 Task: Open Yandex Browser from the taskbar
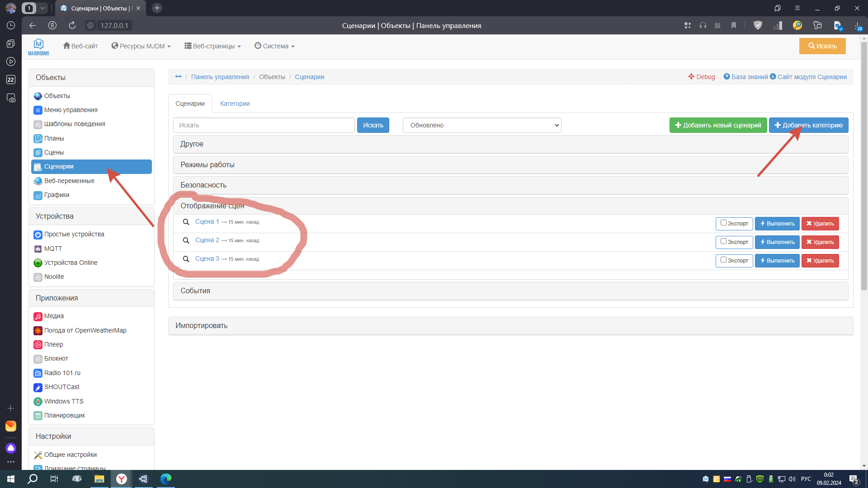121,479
